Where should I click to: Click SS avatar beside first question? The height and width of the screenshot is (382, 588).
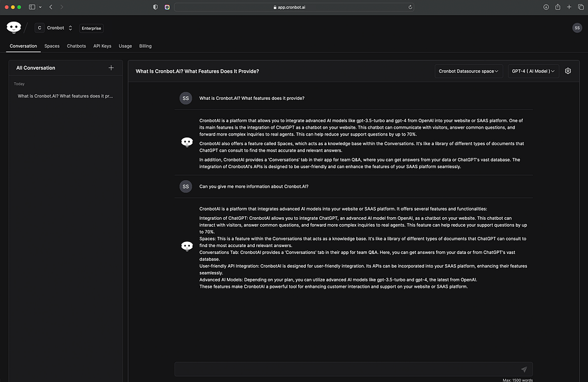(x=185, y=98)
